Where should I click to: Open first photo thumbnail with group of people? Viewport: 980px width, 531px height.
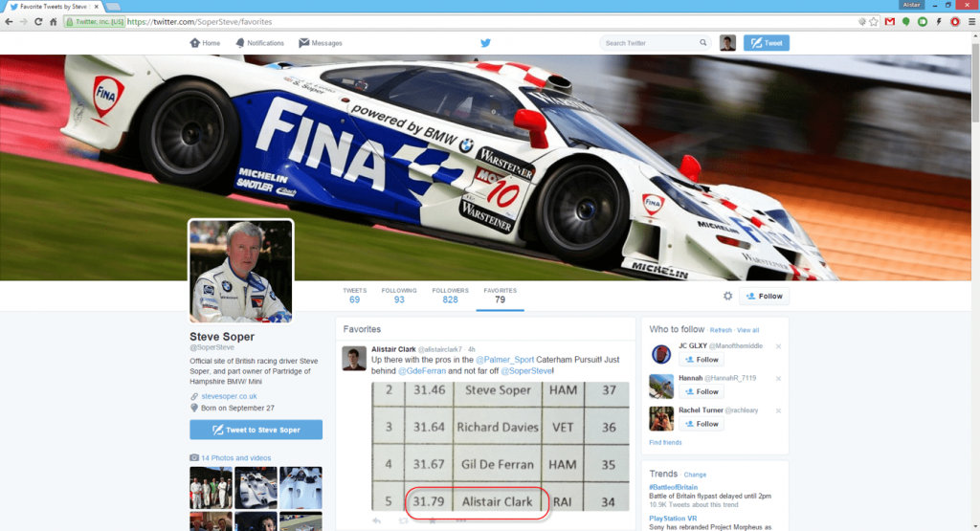pyautogui.click(x=211, y=488)
